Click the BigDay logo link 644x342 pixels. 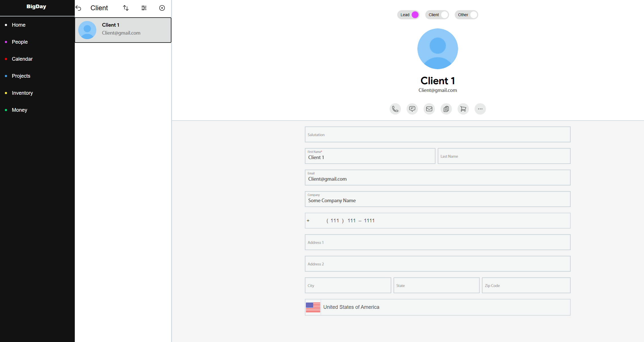click(36, 7)
